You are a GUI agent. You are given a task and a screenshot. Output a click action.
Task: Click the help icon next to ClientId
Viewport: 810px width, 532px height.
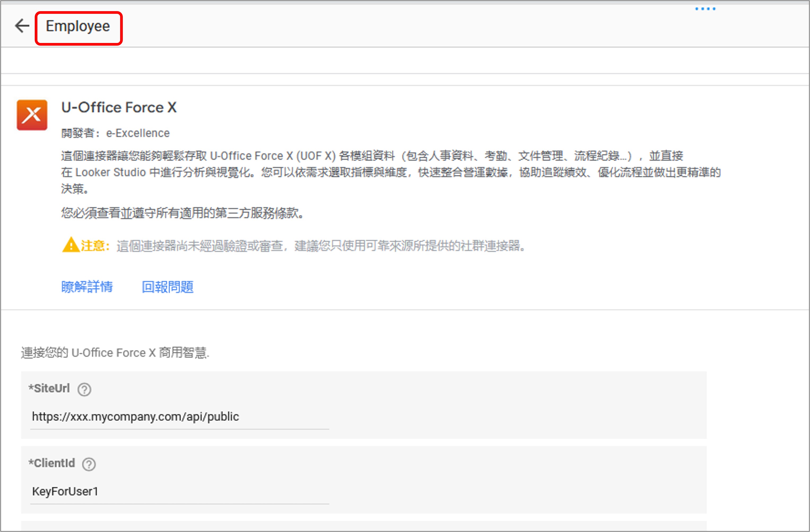89,464
